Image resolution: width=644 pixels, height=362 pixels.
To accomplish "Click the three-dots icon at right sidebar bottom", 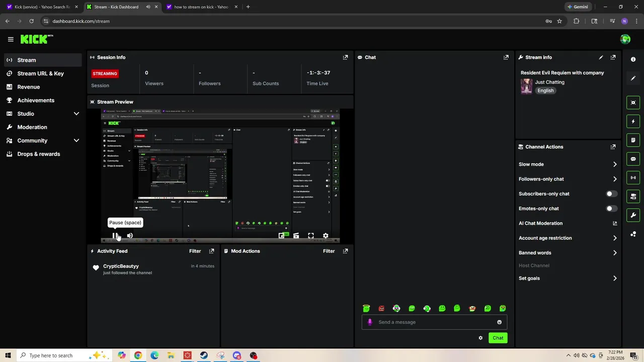I will [x=633, y=234].
